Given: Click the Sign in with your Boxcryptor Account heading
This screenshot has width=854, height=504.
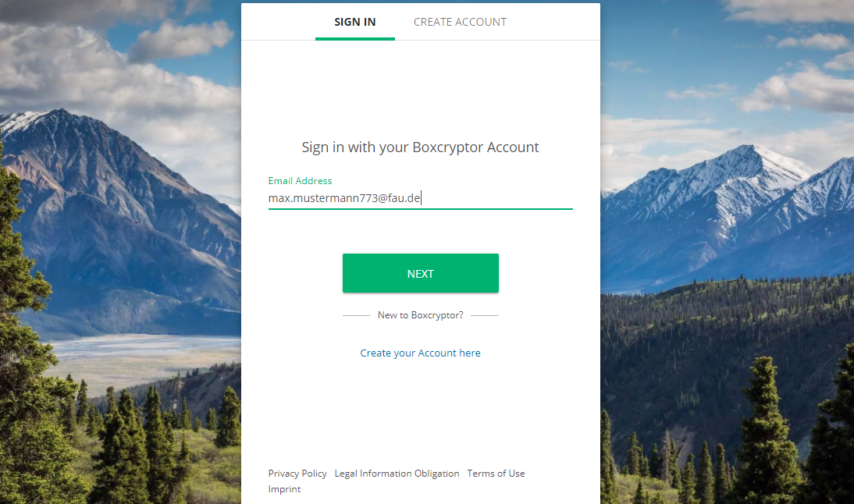Looking at the screenshot, I should [421, 147].
